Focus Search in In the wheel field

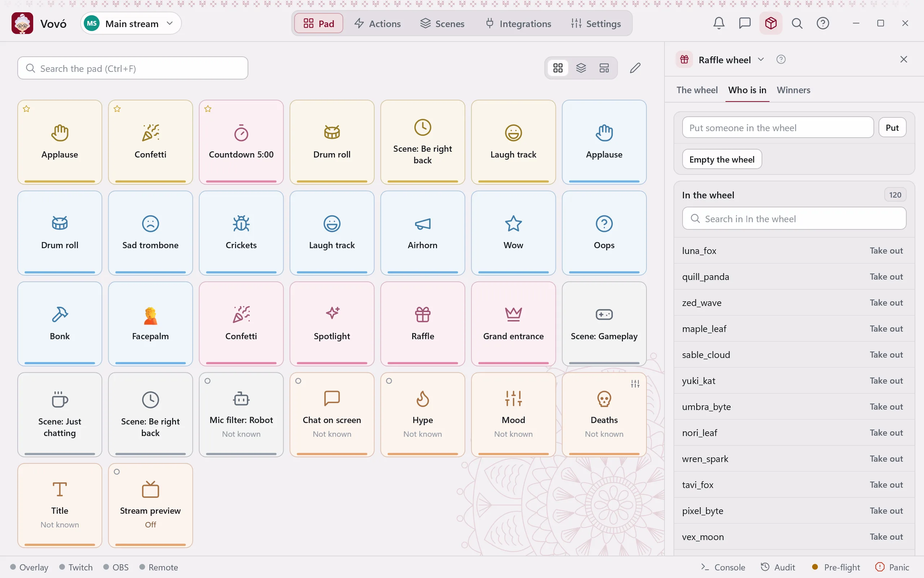pos(794,219)
